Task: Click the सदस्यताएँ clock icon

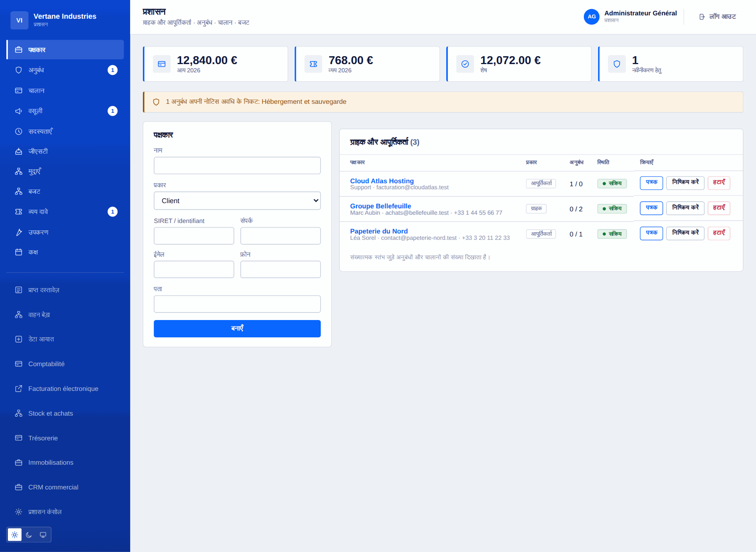Action: click(18, 132)
